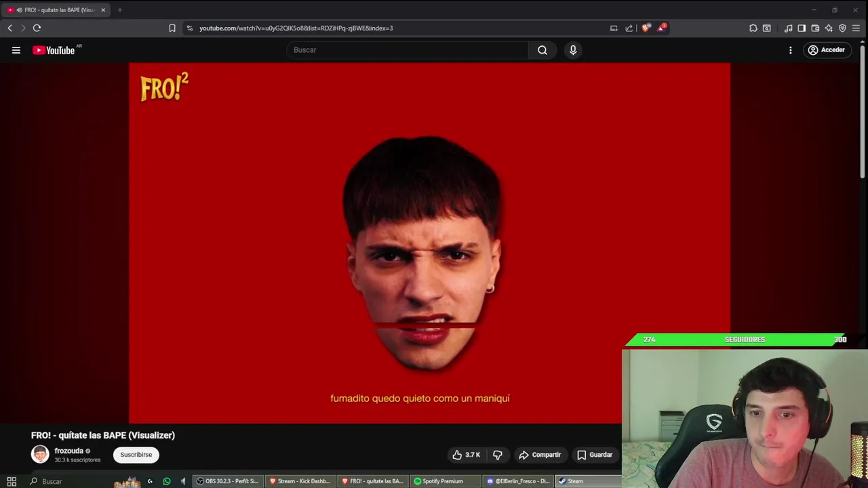The height and width of the screenshot is (488, 868).
Task: Open the browser main hamburger menu
Action: [x=856, y=28]
